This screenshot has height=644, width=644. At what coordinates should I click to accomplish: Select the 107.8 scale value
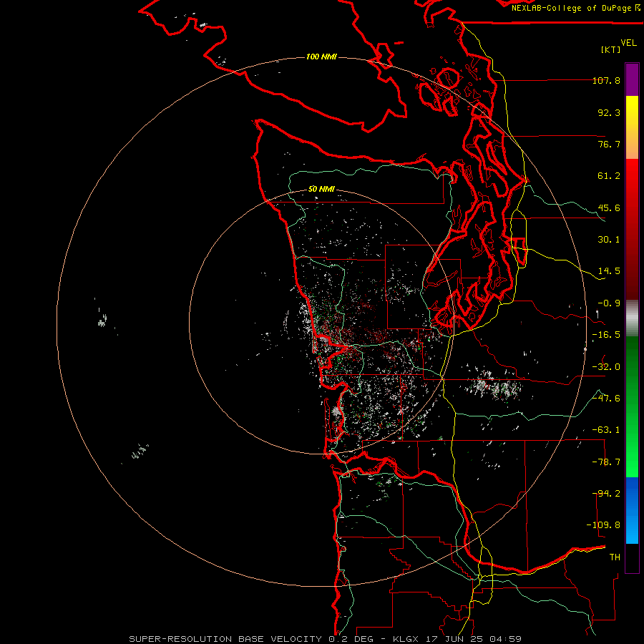click(x=606, y=80)
